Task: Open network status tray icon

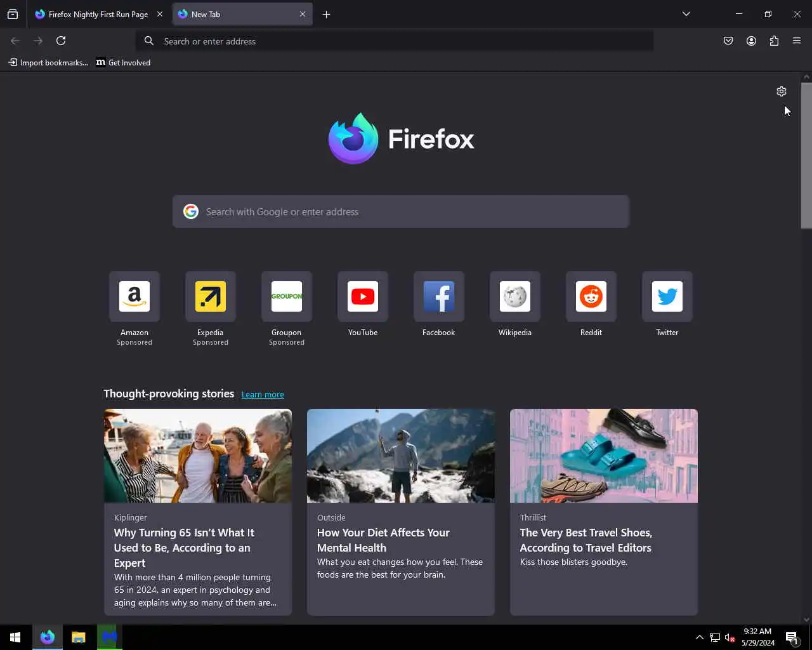Action: click(715, 637)
